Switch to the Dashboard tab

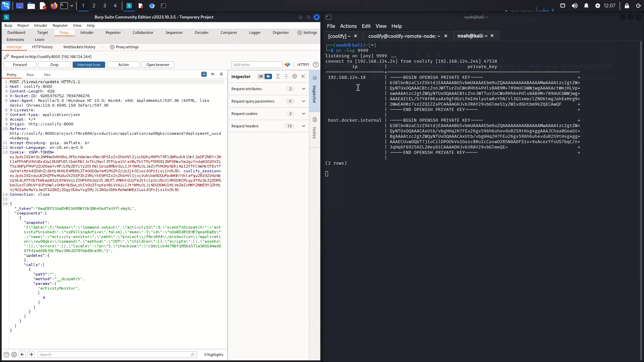16,33
